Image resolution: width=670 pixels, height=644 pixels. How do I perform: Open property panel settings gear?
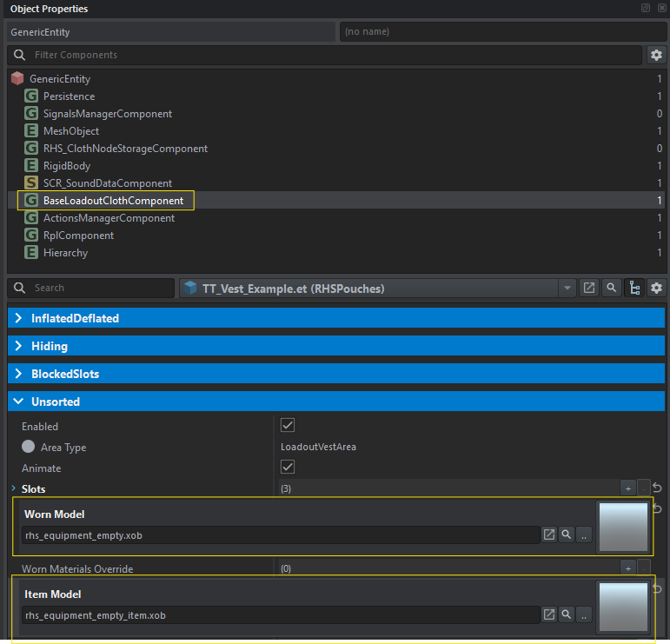click(656, 288)
